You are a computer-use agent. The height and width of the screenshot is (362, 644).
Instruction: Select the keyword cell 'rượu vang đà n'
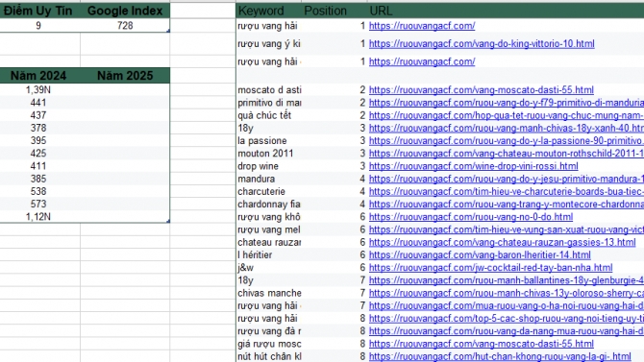click(269, 331)
